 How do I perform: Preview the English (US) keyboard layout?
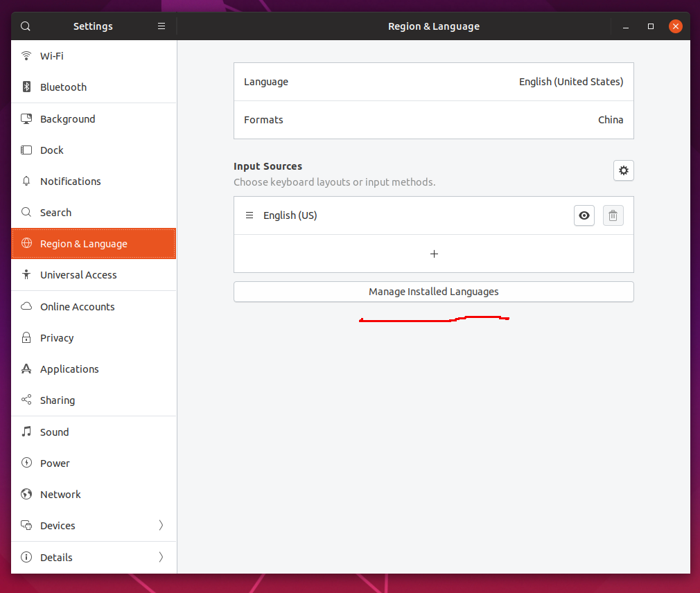click(x=584, y=215)
